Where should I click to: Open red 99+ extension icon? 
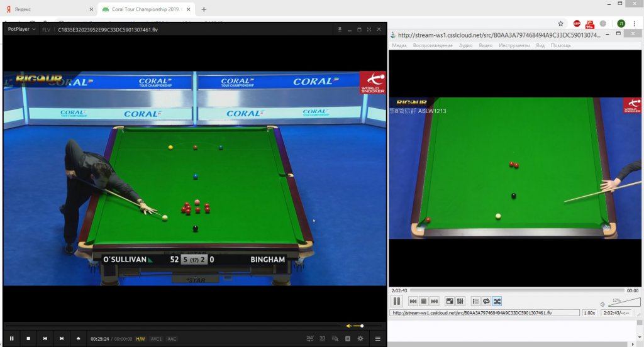pos(590,25)
